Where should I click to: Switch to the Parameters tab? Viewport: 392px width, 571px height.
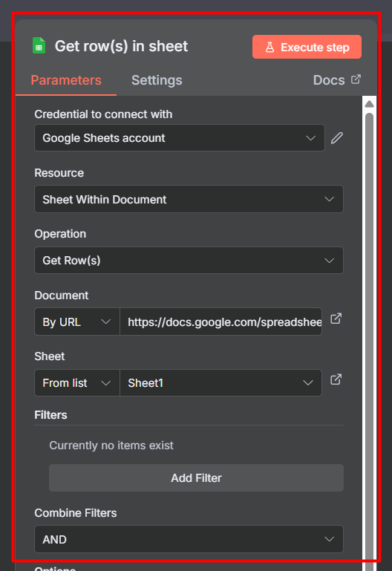pyautogui.click(x=66, y=80)
